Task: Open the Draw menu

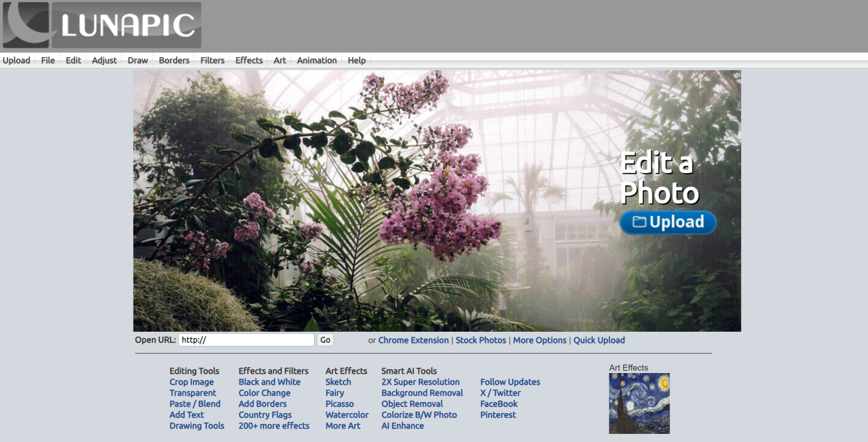Action: 138,60
